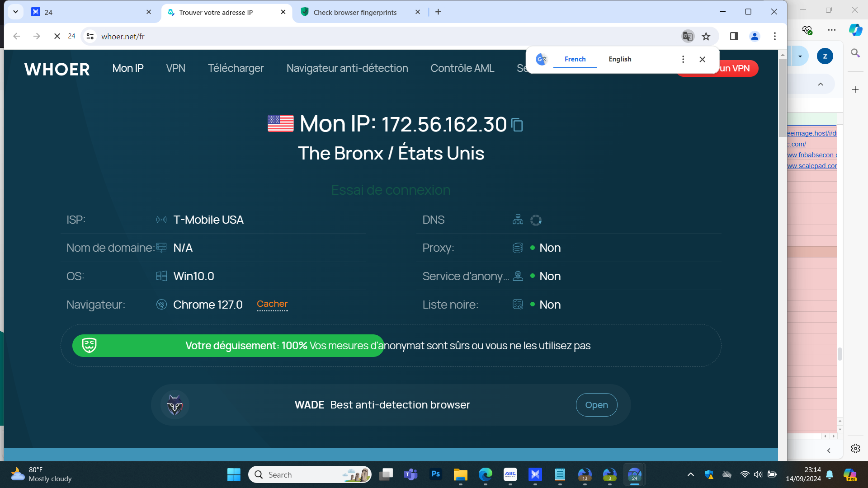Show hidden system tray icons
The image size is (868, 488).
[x=690, y=474]
